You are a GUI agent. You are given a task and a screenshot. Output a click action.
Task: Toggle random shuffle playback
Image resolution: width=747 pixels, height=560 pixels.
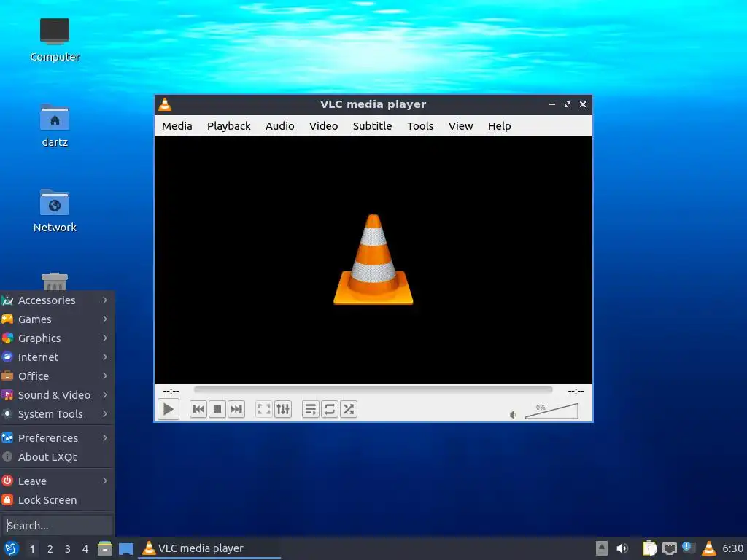click(349, 409)
